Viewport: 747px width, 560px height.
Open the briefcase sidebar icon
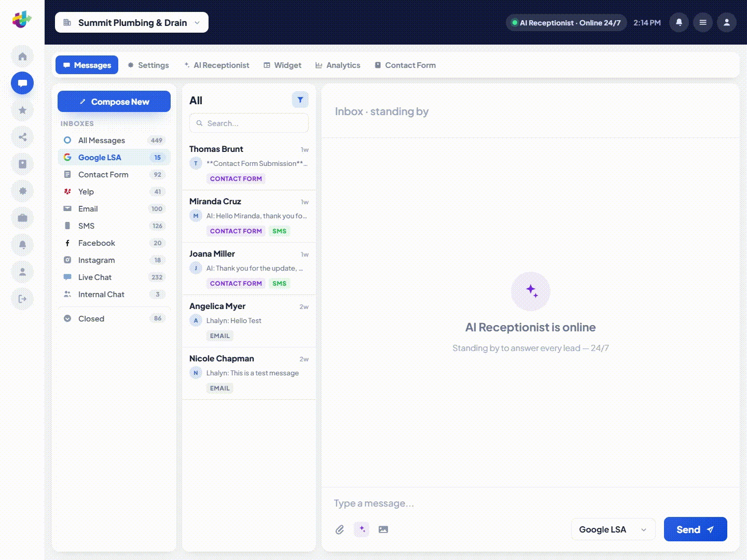pos(22,218)
